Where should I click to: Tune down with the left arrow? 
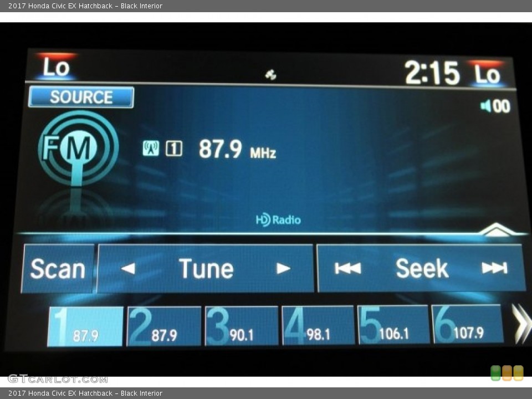[128, 268]
